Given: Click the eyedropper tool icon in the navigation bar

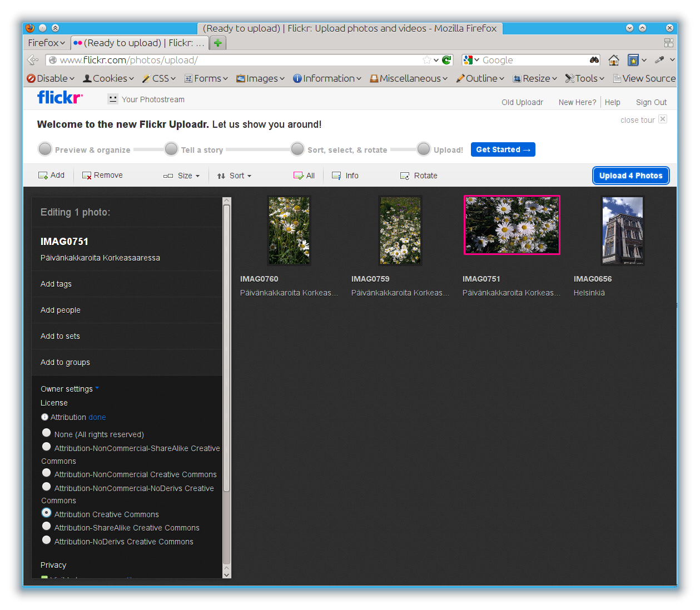Looking at the screenshot, I should [659, 60].
